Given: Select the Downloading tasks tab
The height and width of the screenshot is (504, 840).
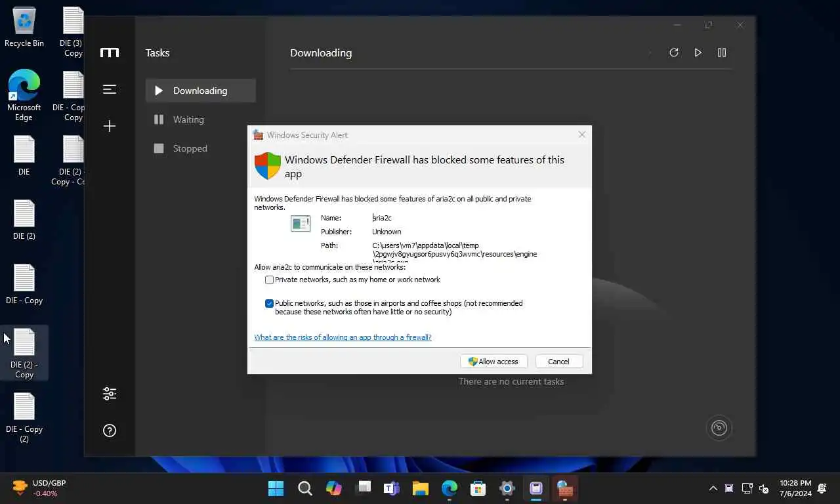Looking at the screenshot, I should point(201,91).
